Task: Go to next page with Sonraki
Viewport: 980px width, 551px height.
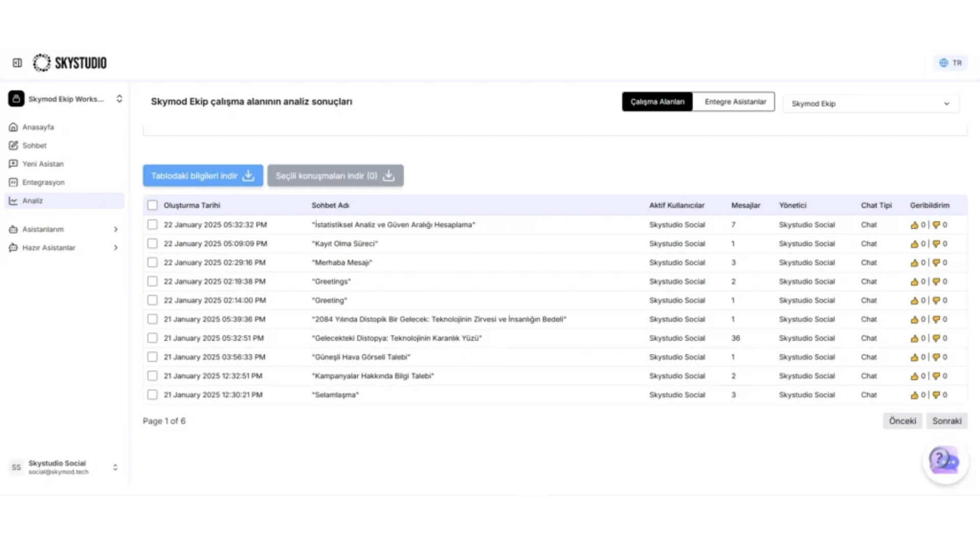Action: (947, 421)
